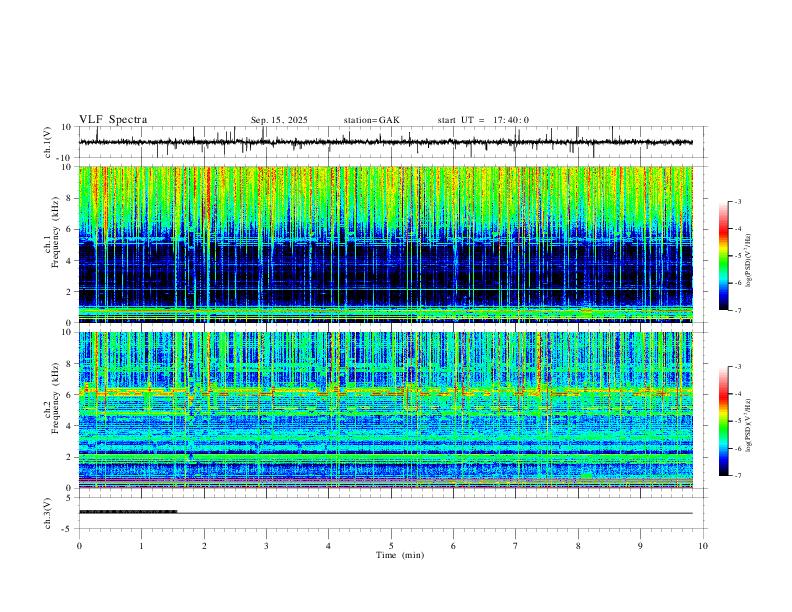Click the "-4" tick on ch.2 color bar
This screenshot has width=792, height=612.
point(738,394)
